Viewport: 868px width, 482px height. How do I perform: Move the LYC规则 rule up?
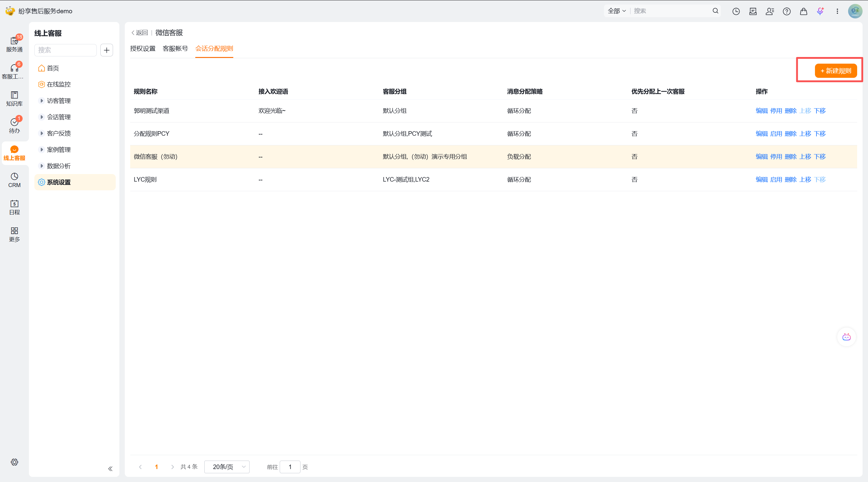[805, 179]
